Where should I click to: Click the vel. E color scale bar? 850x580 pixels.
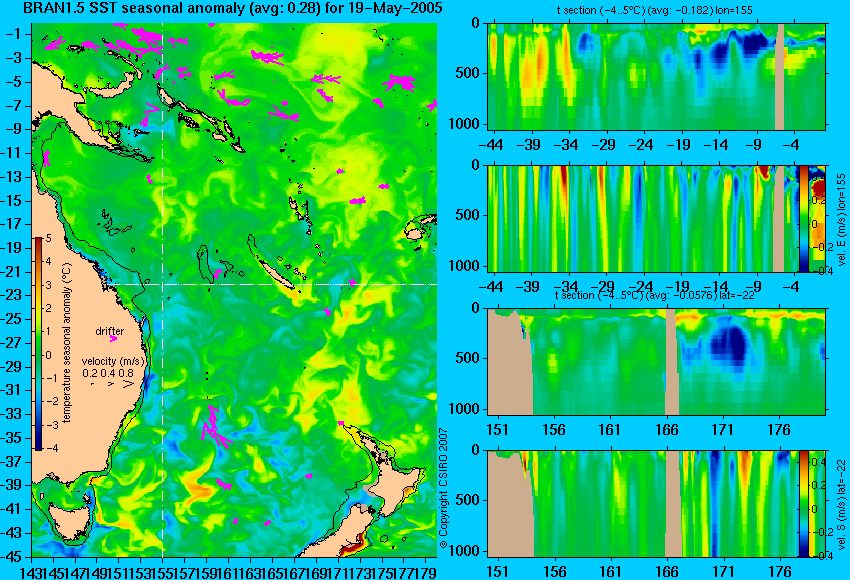pos(804,218)
